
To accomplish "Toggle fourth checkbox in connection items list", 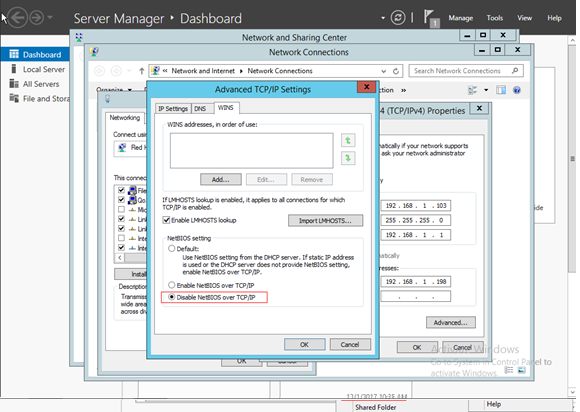I will [x=121, y=219].
